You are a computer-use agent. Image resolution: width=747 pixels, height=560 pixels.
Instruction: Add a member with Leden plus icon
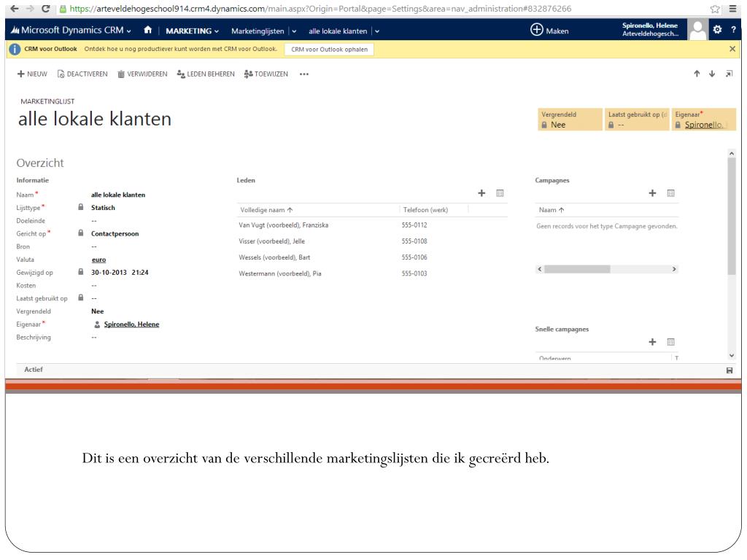tap(481, 193)
